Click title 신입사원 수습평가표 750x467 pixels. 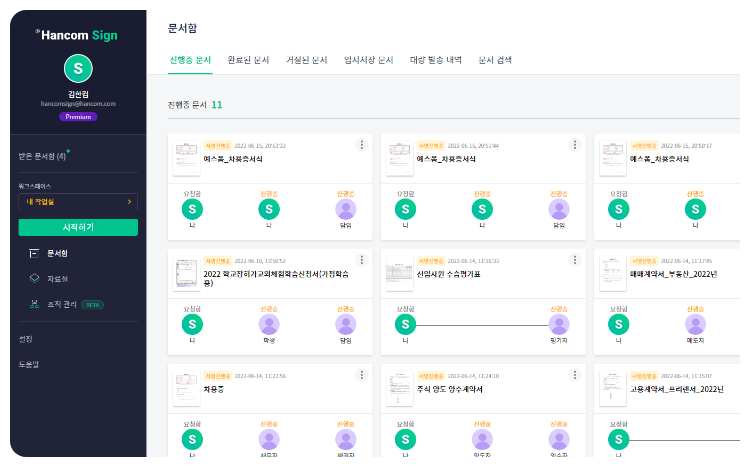pos(448,274)
